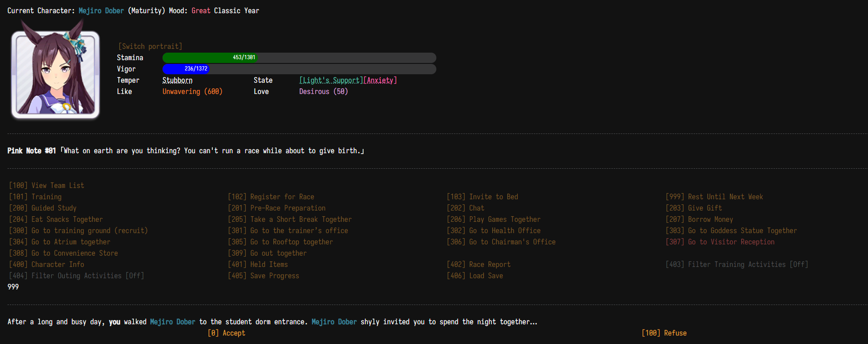Go to training ground (recruit)
The image size is (868, 344).
coord(78,231)
